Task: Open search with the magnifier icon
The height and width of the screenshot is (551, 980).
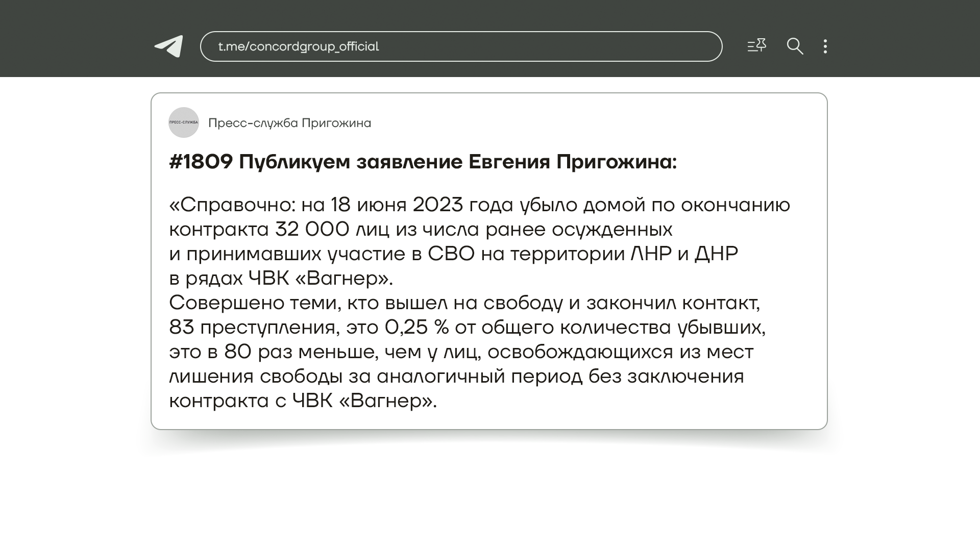Action: 795,46
